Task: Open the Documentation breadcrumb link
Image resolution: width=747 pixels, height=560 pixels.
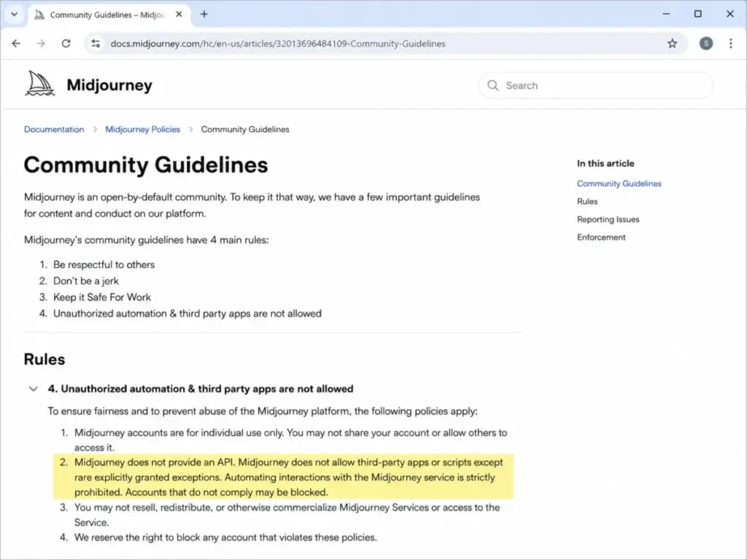Action: tap(54, 129)
